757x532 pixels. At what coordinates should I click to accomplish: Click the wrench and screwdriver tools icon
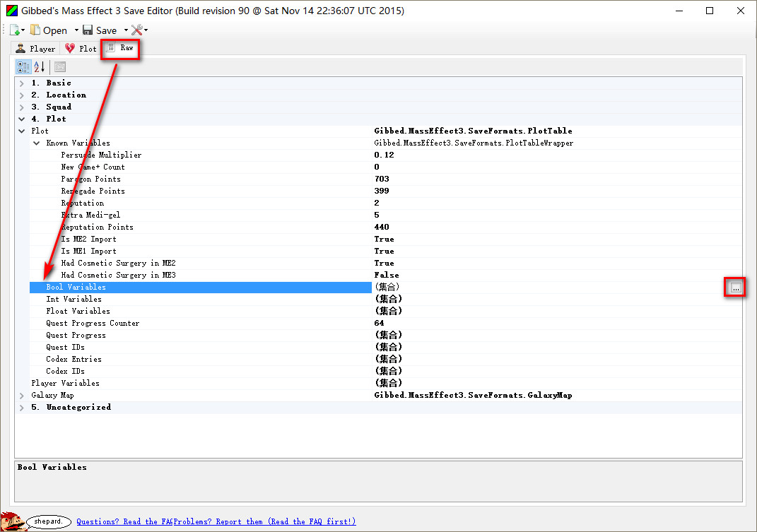(x=137, y=30)
